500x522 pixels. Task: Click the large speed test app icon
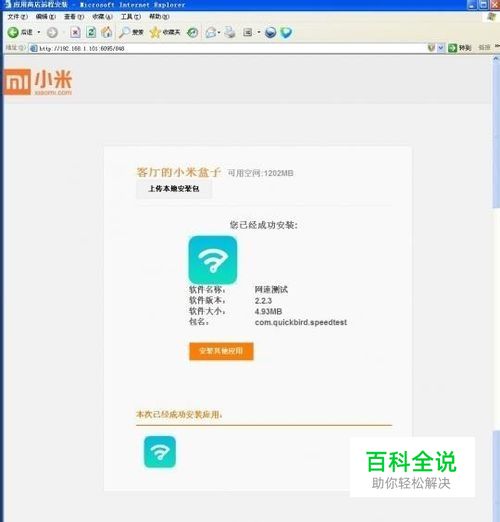click(x=213, y=260)
